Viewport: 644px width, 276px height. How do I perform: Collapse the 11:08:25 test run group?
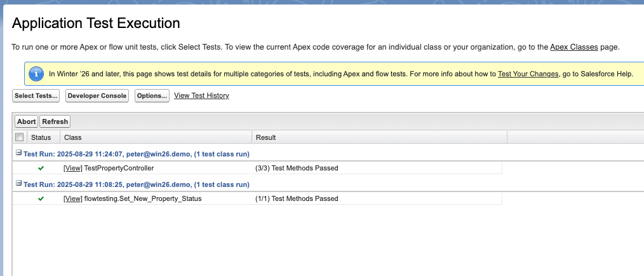click(18, 184)
